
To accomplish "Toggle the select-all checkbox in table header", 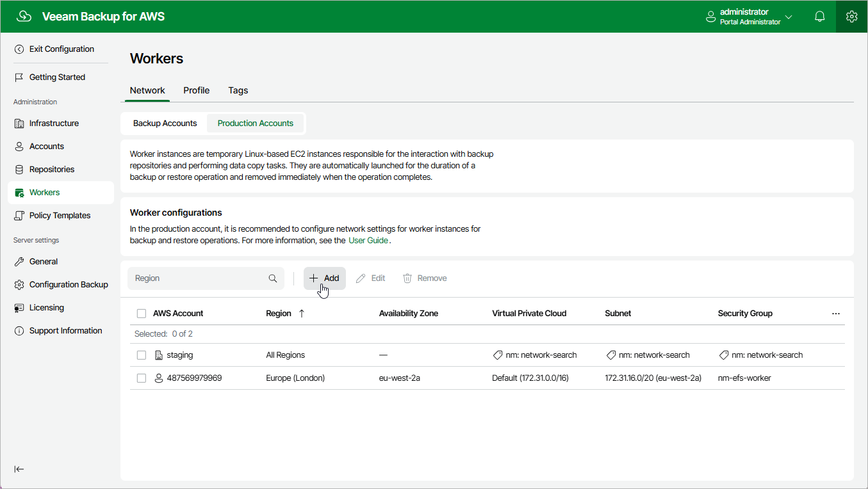I will (x=142, y=314).
